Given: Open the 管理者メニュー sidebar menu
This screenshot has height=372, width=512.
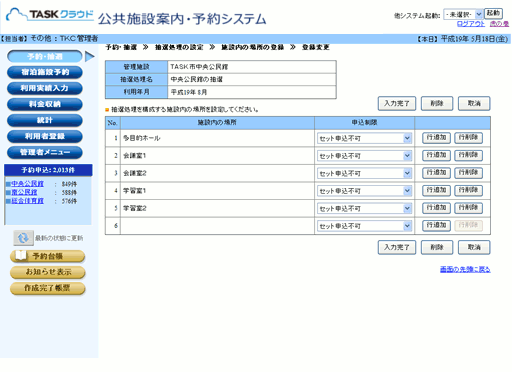Looking at the screenshot, I should (x=45, y=152).
